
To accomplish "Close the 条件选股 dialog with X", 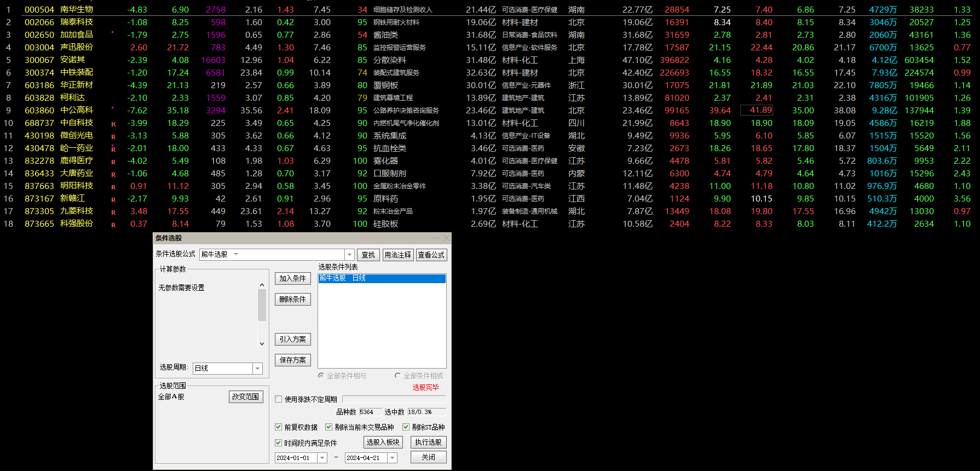I will point(446,238).
